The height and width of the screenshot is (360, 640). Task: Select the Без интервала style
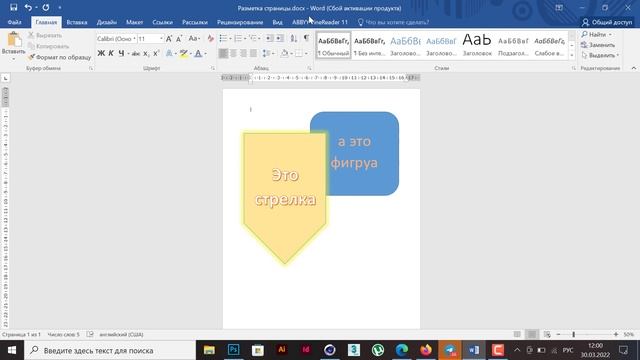[369, 46]
